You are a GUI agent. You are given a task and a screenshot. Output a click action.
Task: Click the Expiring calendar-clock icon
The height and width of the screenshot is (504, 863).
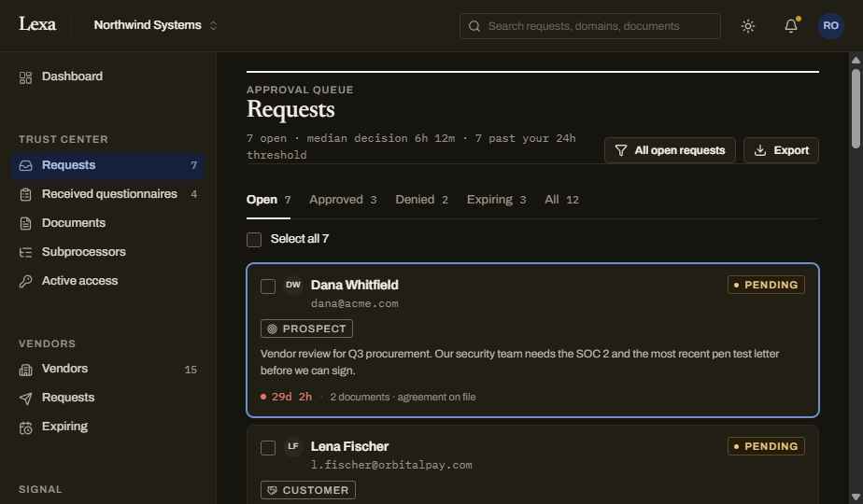click(25, 427)
